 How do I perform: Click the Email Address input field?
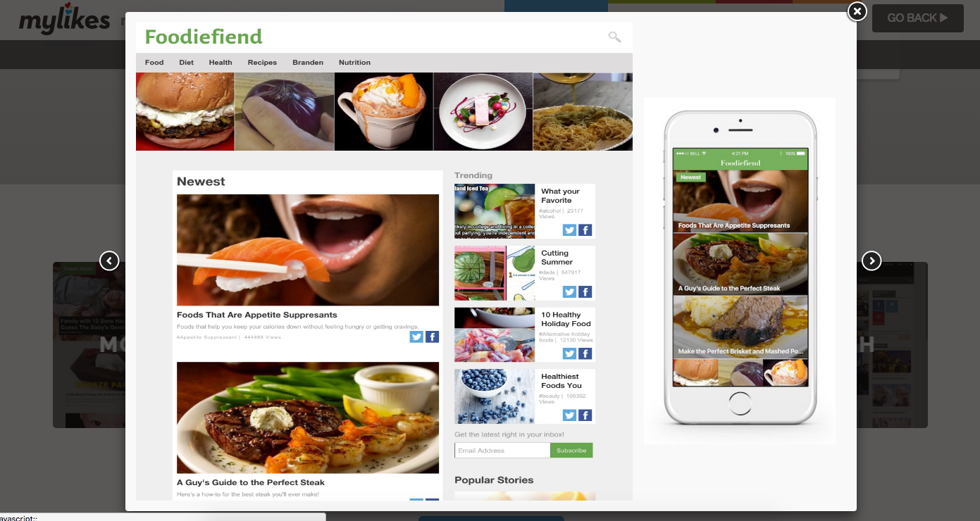(x=502, y=451)
